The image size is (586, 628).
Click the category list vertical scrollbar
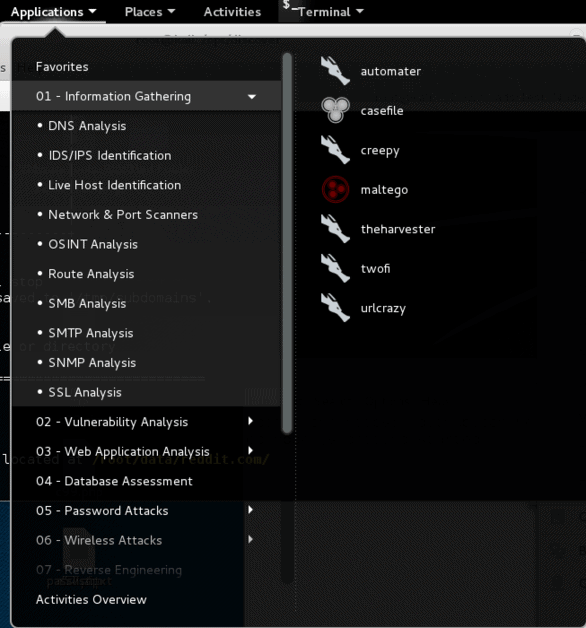click(287, 243)
